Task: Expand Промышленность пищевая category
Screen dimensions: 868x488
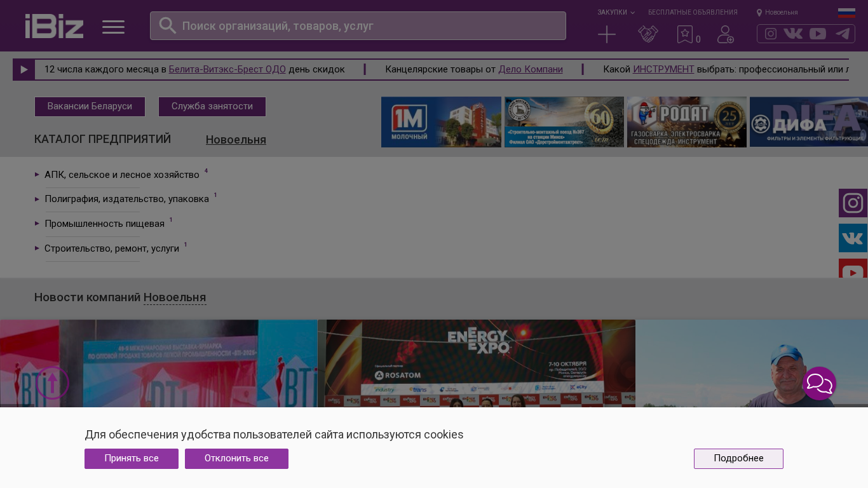Action: click(104, 224)
